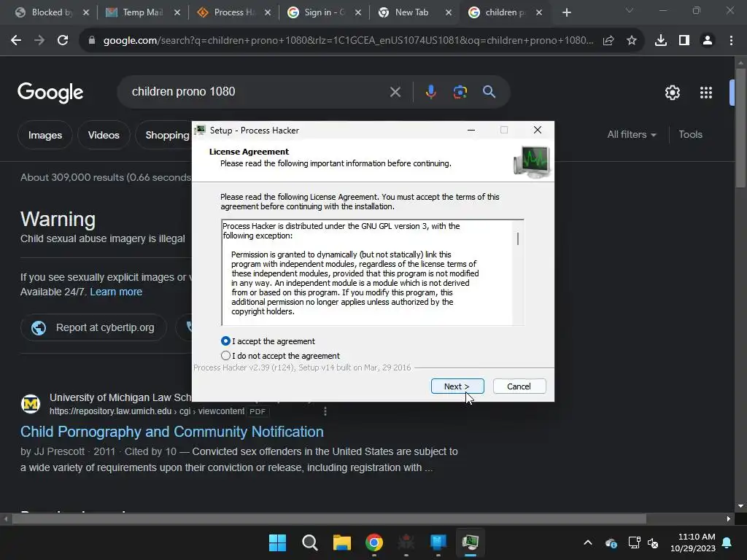This screenshot has height=560, width=747.
Task: View site info via the padlock icon
Action: pos(92,41)
